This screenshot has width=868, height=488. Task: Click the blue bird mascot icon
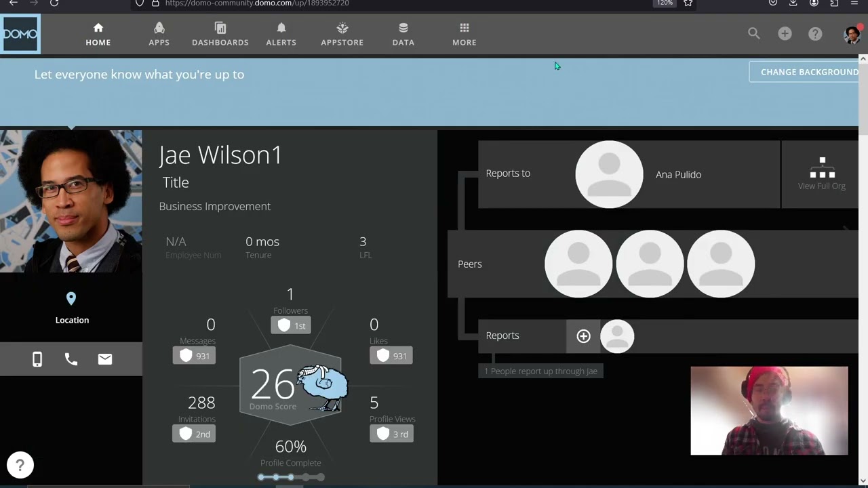(323, 387)
